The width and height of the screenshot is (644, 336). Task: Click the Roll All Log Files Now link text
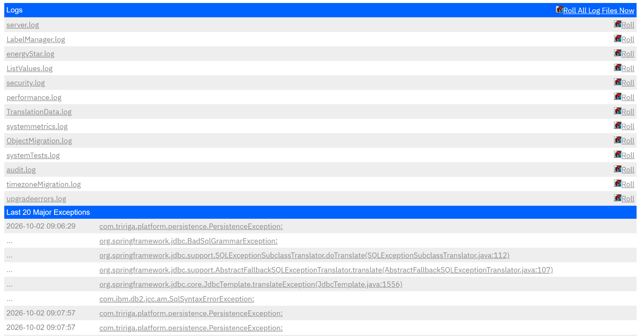pos(599,11)
